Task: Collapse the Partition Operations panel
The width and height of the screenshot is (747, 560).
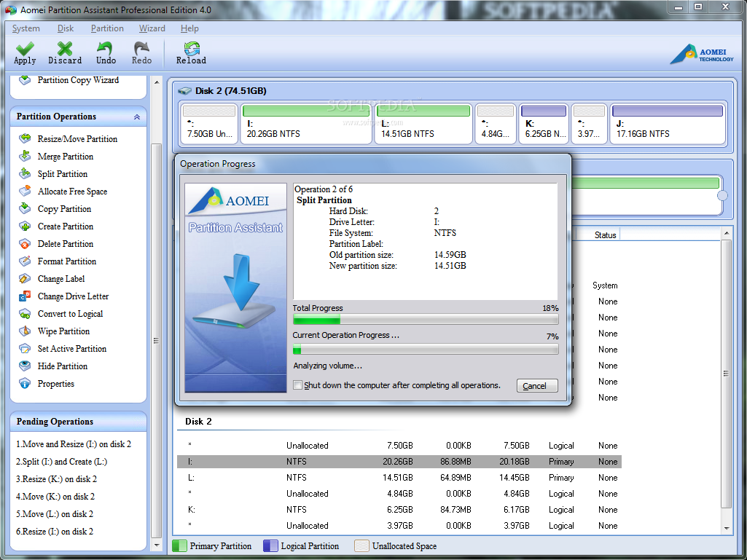Action: 136,117
